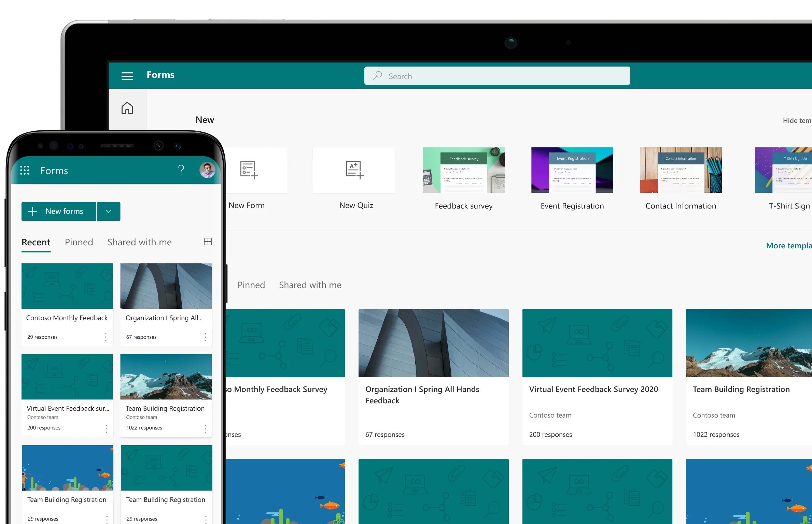812x524 pixels.
Task: Click the Home icon in sidebar
Action: pos(127,108)
